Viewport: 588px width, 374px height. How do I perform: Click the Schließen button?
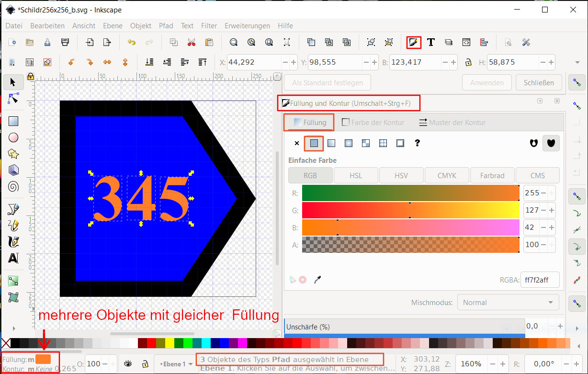coord(538,82)
